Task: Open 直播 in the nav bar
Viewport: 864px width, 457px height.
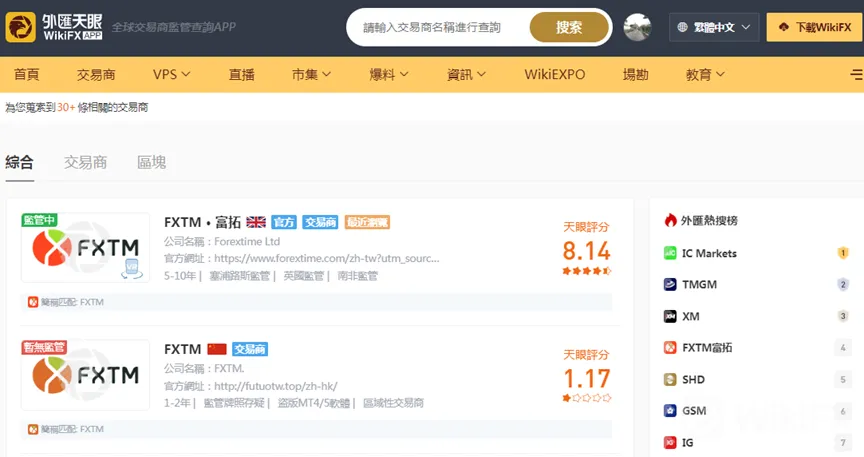Action: tap(242, 74)
